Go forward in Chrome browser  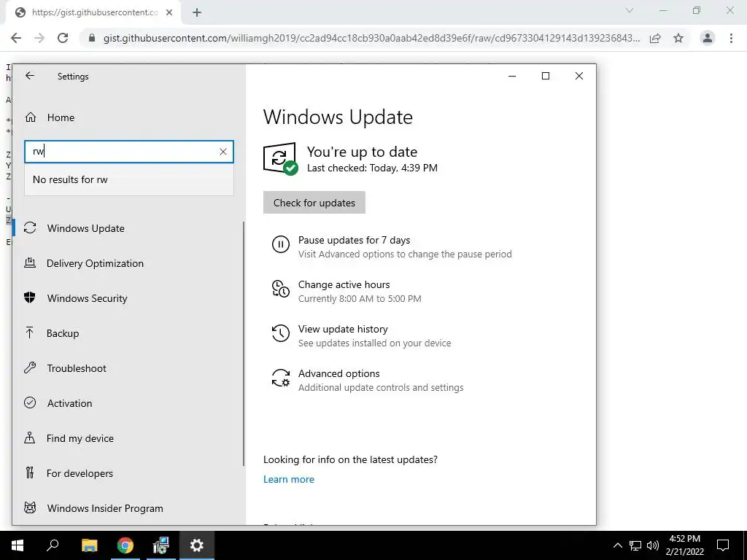click(x=39, y=38)
